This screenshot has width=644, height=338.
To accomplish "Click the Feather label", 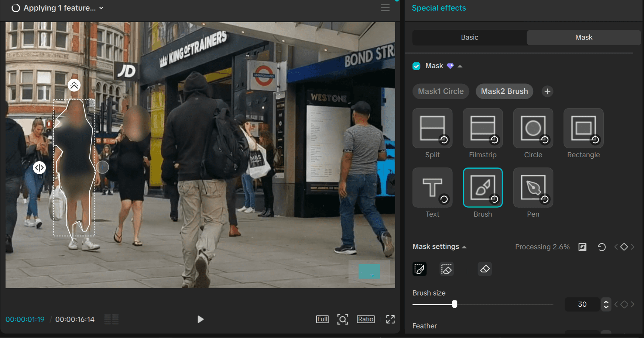I will click(425, 326).
